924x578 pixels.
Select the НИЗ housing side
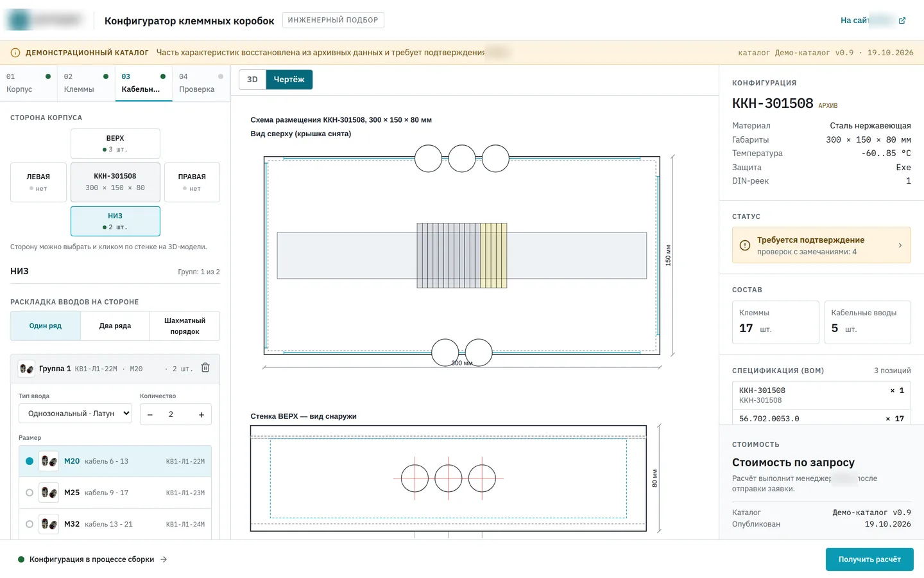tap(116, 221)
